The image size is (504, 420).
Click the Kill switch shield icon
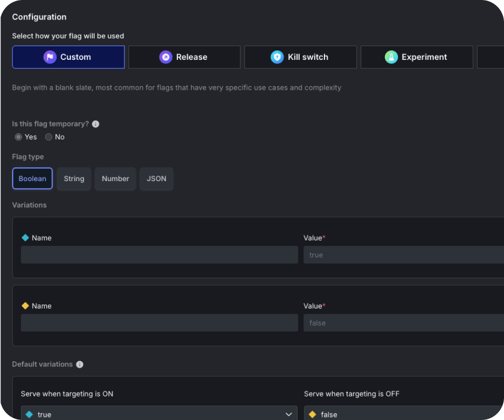[x=277, y=57]
